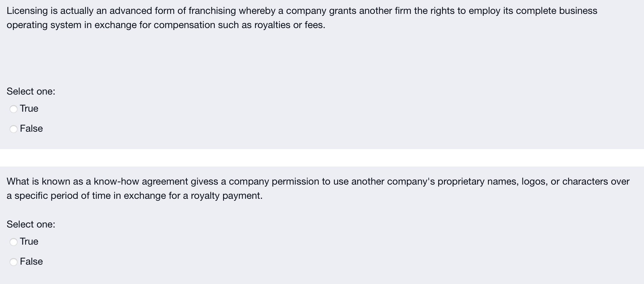
Task: Select True for the know-how agreement question
Action: tap(13, 242)
